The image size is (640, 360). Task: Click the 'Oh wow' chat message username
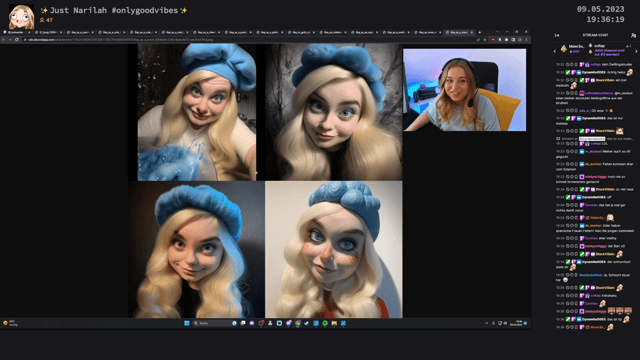[x=584, y=110]
